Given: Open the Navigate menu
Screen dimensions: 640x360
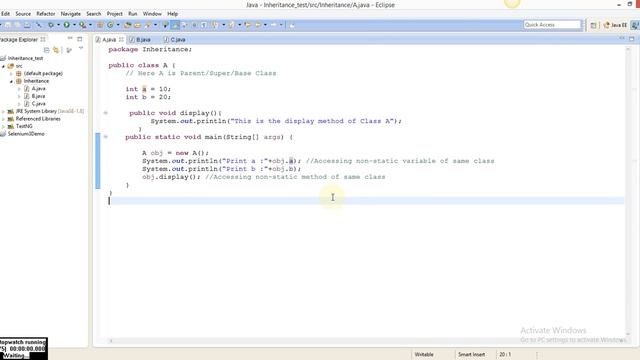Looking at the screenshot, I should tap(71, 13).
